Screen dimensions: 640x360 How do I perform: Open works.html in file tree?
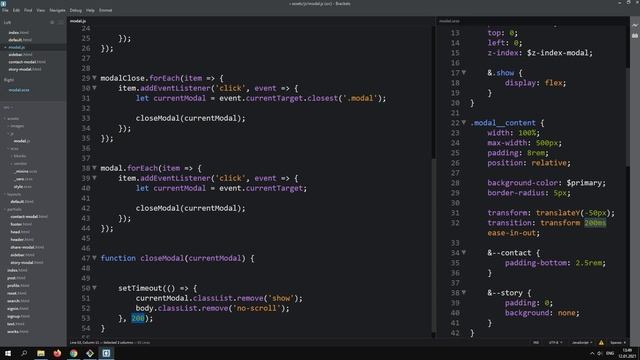18,331
